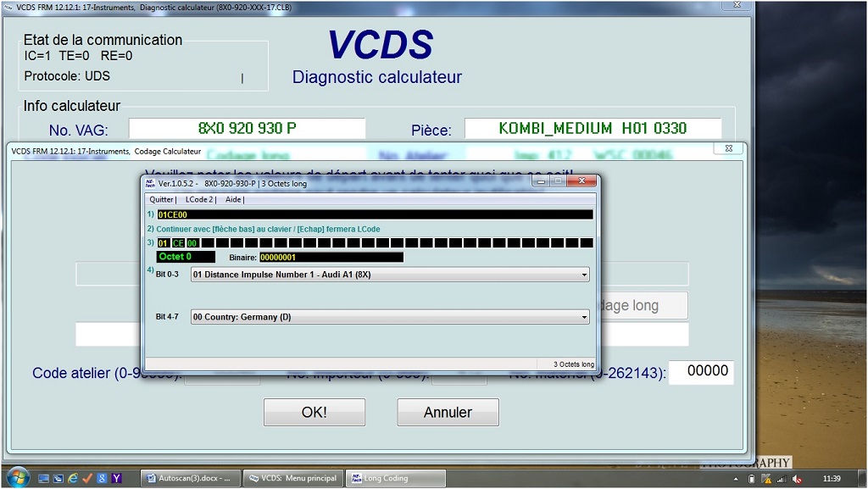Open the Quitter menu
This screenshot has width=868, height=489.
pos(162,200)
